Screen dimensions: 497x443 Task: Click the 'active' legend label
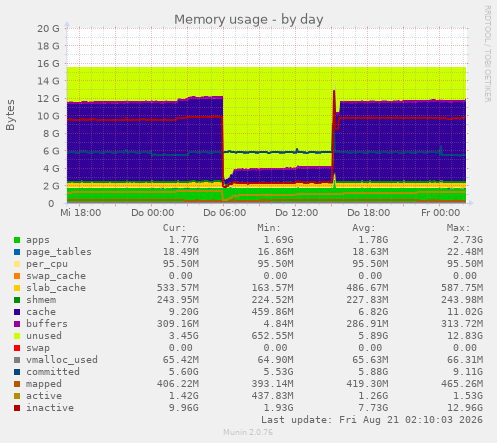click(x=44, y=396)
